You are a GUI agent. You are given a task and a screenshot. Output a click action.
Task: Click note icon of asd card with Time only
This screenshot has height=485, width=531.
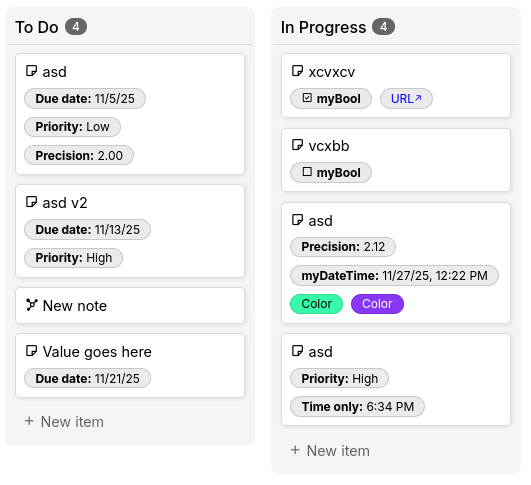point(297,351)
